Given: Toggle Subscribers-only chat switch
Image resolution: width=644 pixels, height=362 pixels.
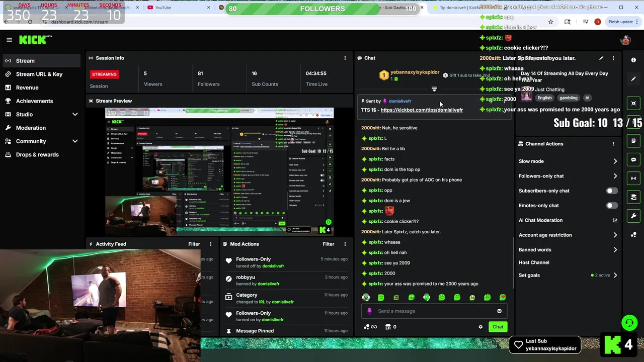Looking at the screenshot, I should pos(612,191).
